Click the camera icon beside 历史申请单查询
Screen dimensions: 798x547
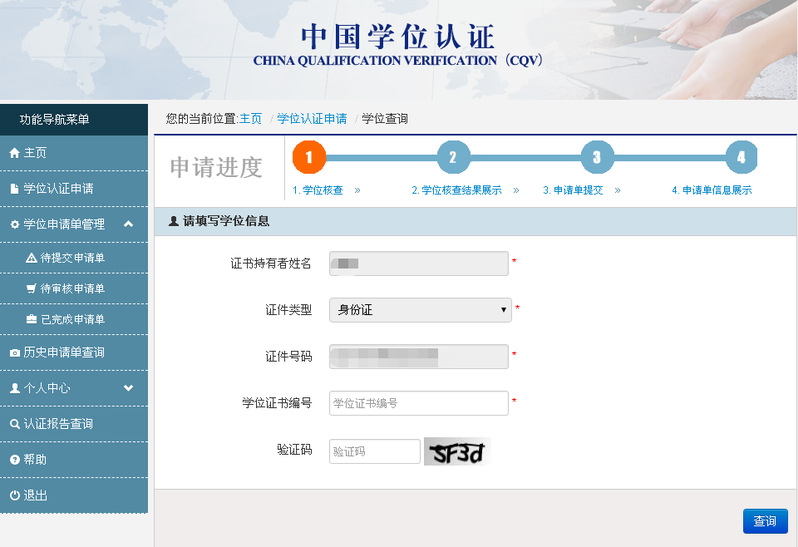click(x=14, y=353)
